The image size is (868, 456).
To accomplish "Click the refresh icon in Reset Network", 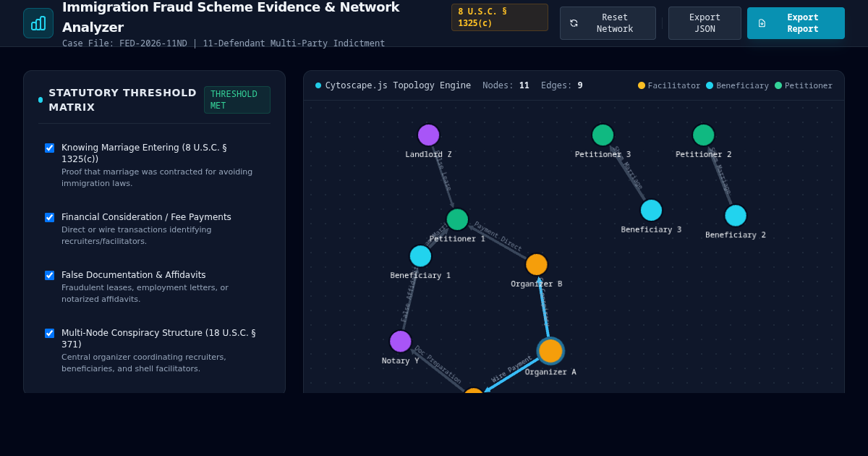I will click(x=574, y=23).
